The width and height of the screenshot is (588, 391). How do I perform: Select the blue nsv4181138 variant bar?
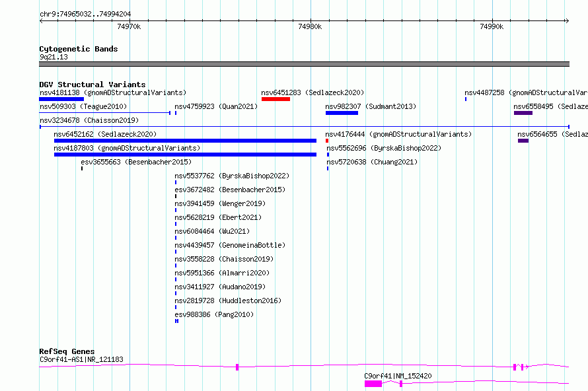point(61,99)
